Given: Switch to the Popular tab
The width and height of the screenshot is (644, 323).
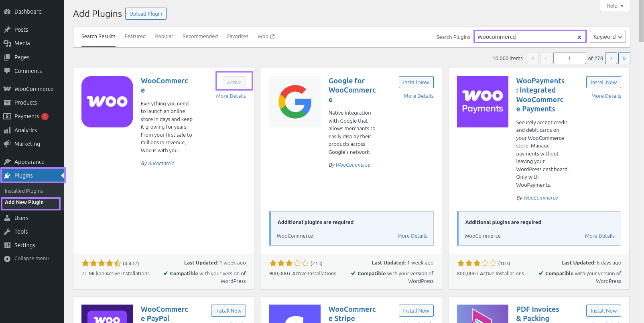Looking at the screenshot, I should pyautogui.click(x=164, y=36).
